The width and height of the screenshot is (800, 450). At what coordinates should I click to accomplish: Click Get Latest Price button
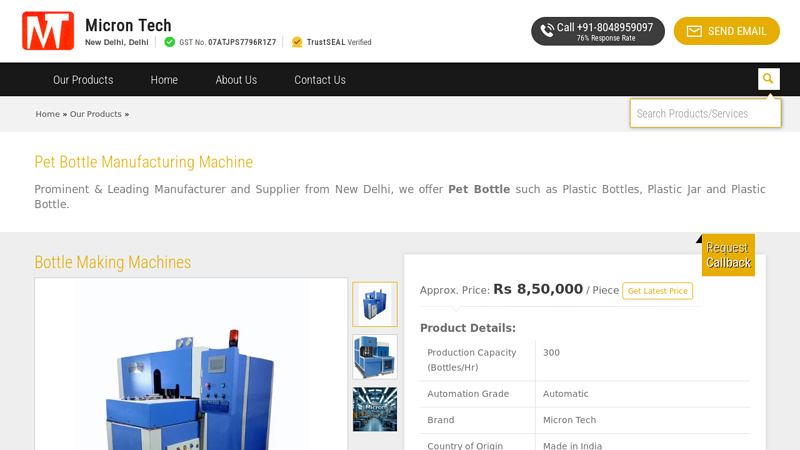tap(657, 291)
